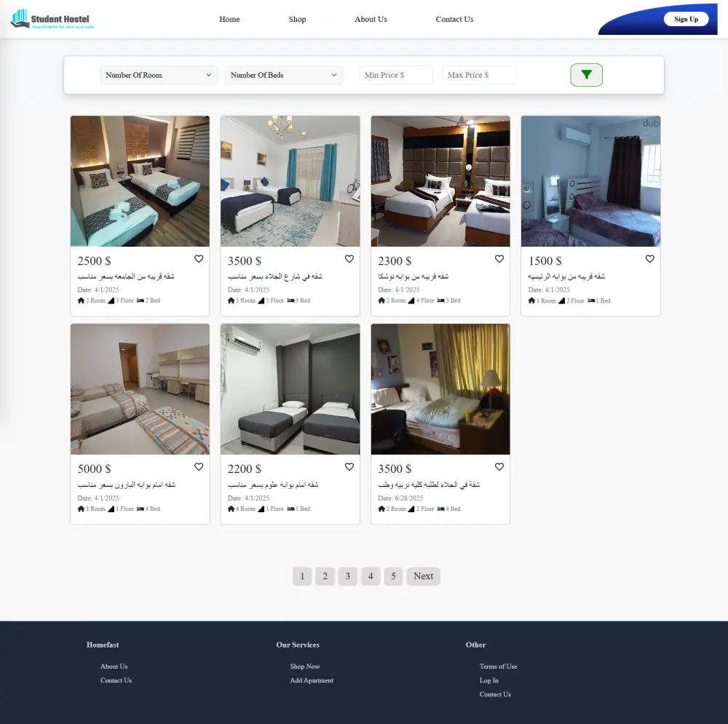This screenshot has width=728, height=724.
Task: Click the heart icon on 5000$ listing
Action: (199, 466)
